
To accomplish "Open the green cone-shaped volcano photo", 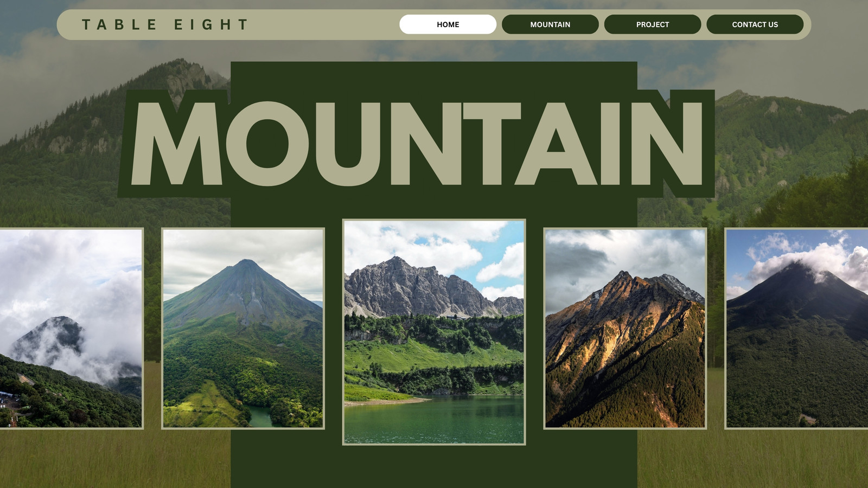I will 243,329.
